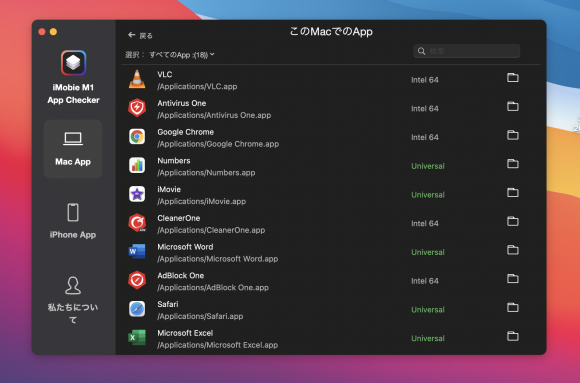Click the VLC cone app icon
The width and height of the screenshot is (580, 383).
click(137, 79)
